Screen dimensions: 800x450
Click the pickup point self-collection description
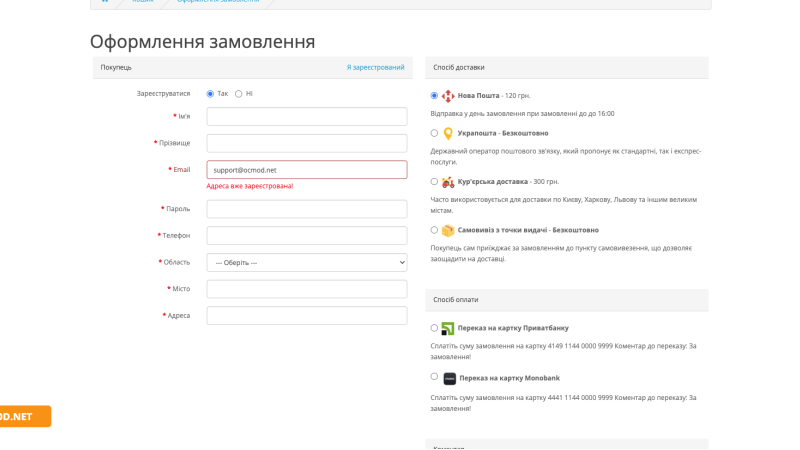pos(561,254)
